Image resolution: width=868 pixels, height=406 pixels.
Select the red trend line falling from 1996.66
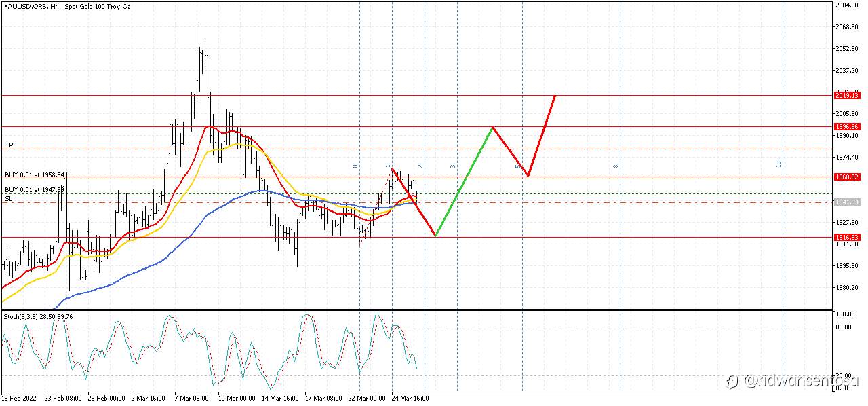tap(510, 152)
